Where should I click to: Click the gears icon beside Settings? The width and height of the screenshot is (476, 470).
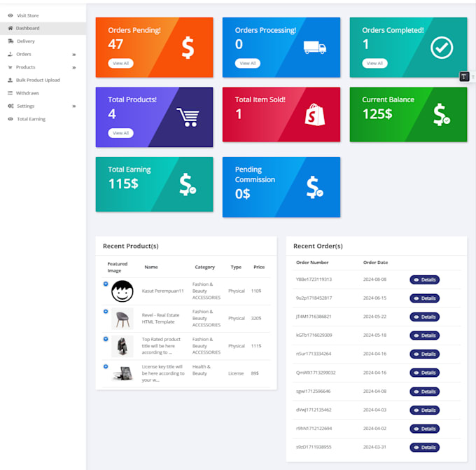[10, 106]
